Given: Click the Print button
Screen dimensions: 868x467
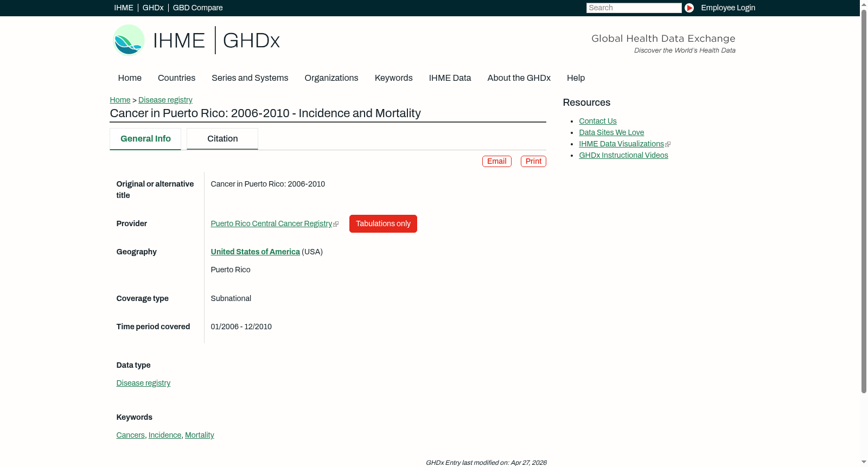Looking at the screenshot, I should click(x=533, y=162).
